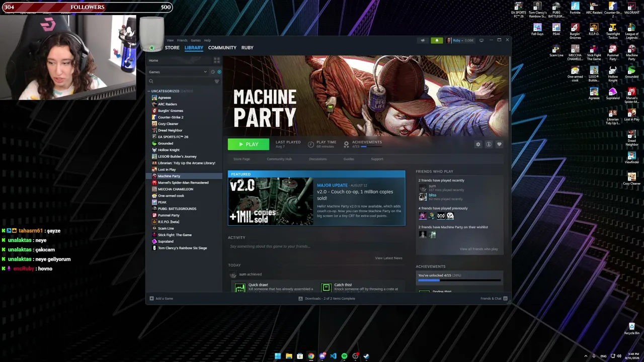Open the Help menu
The width and height of the screenshot is (644, 362).
point(207,40)
